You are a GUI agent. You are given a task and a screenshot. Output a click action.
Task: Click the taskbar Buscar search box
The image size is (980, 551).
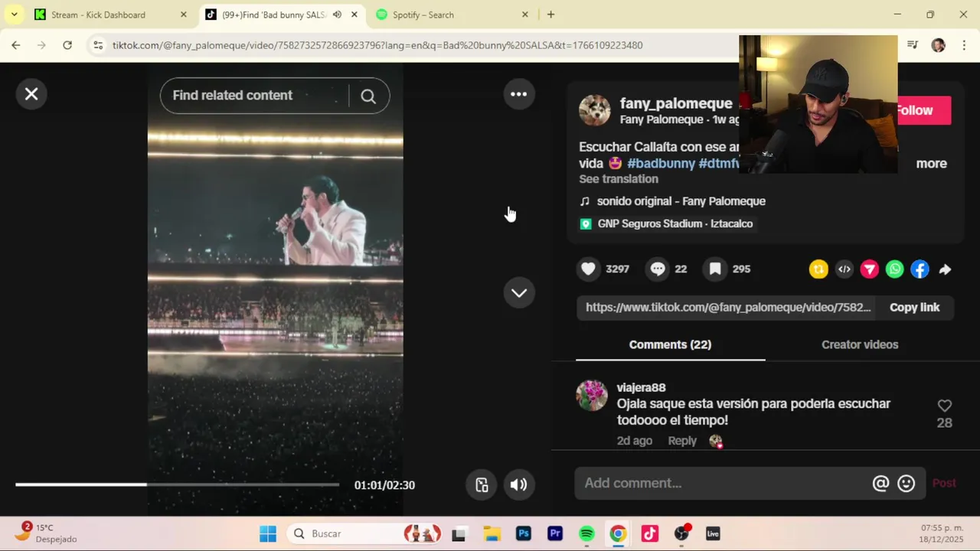tap(366, 533)
